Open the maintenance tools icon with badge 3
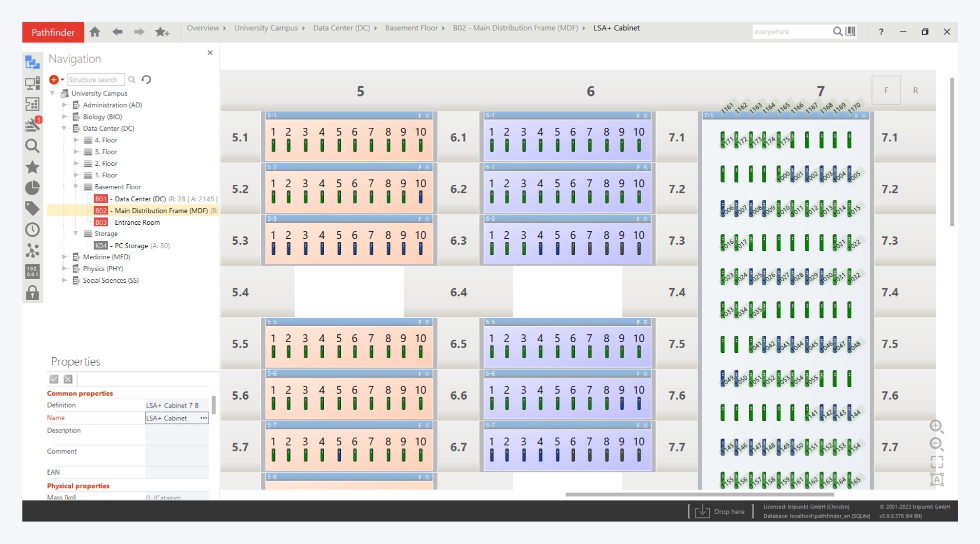980x544 pixels. [32, 124]
